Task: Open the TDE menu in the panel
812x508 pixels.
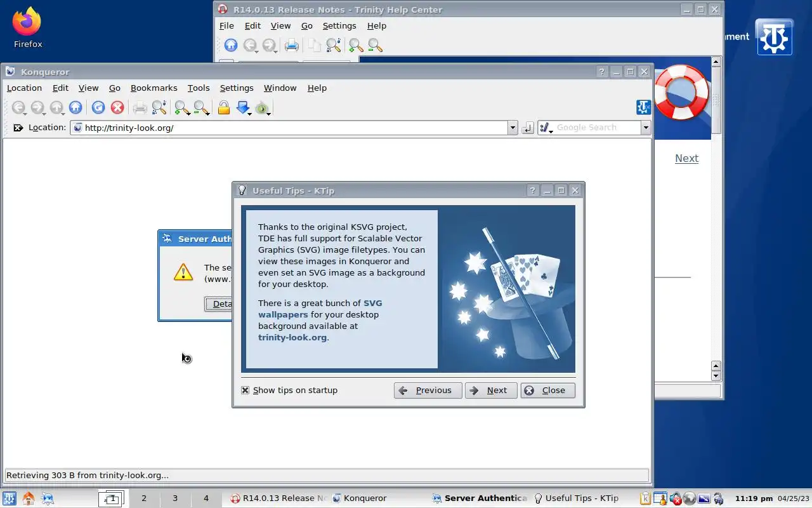Action: pos(10,498)
